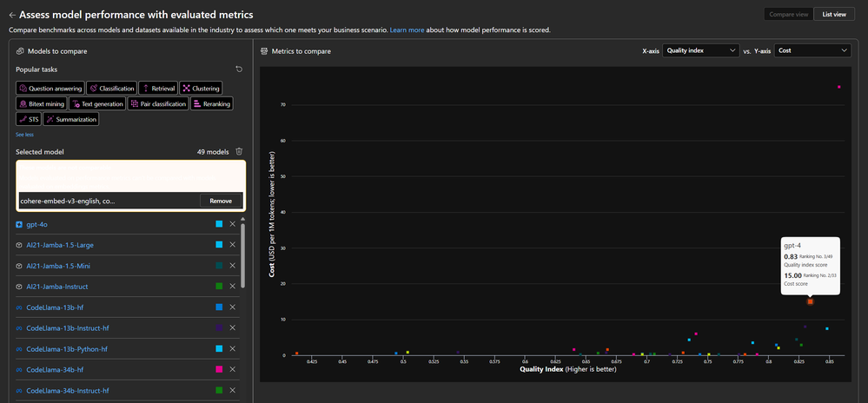Select the STS task
This screenshot has height=403, width=868.
coord(29,119)
